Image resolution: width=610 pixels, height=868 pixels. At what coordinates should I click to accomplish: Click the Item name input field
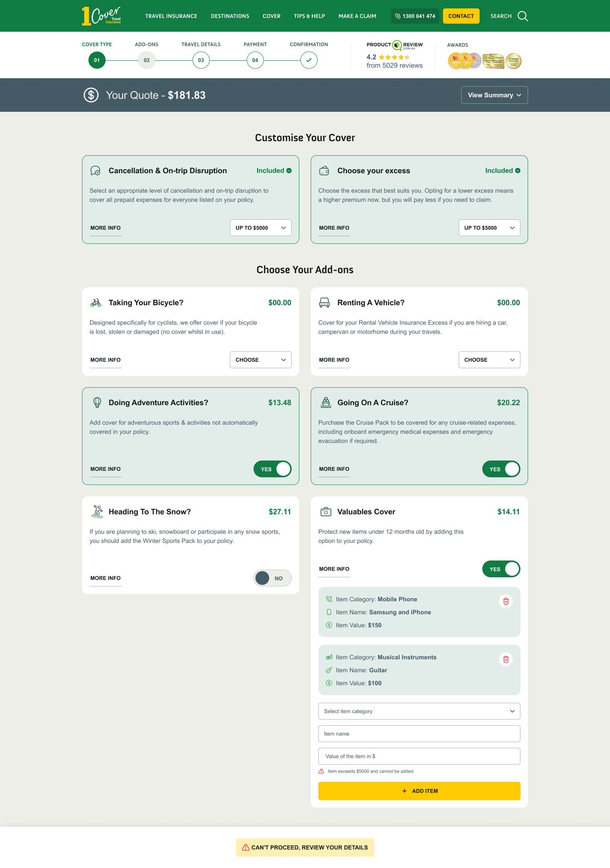pos(419,734)
